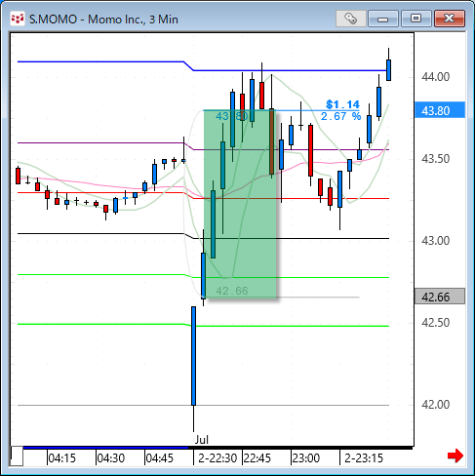Minimize the S.MOMO chart window
Viewport: 475px width, 476px height.
(x=383, y=19)
